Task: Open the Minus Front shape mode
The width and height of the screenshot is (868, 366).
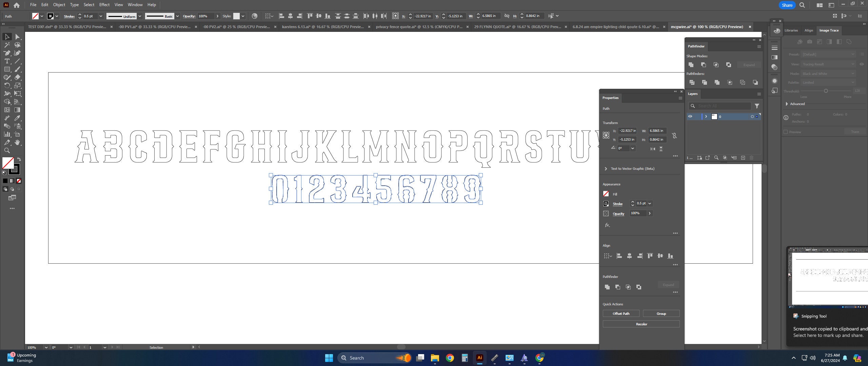Action: coord(704,65)
